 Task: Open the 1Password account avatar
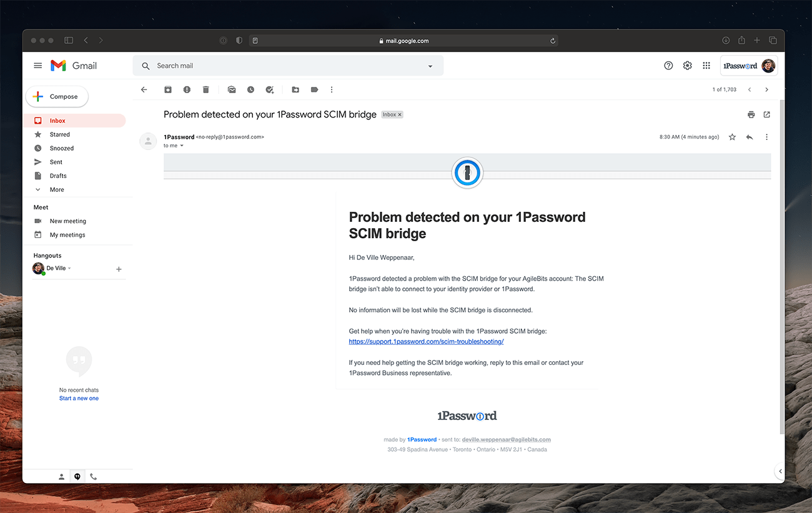(x=768, y=66)
